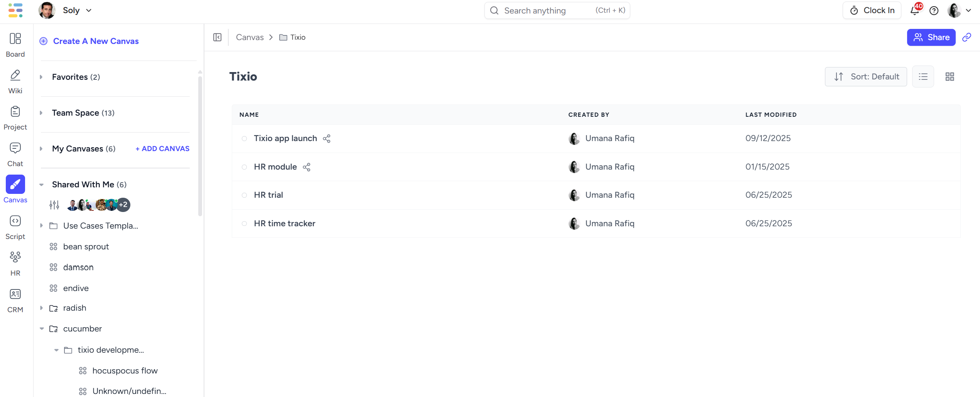The image size is (980, 397).
Task: Expand the Use Cases Templates folder
Action: [x=41, y=226]
